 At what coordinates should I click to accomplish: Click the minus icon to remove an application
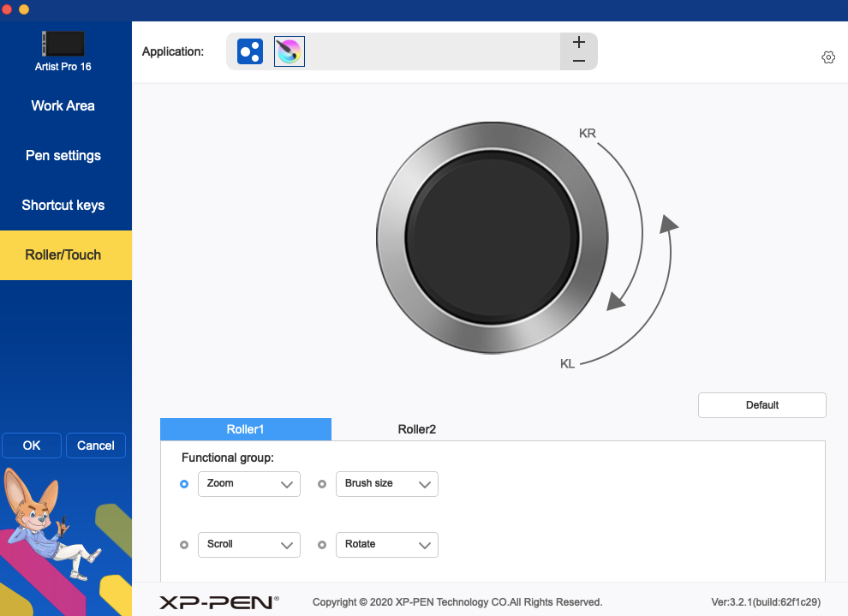(x=578, y=61)
